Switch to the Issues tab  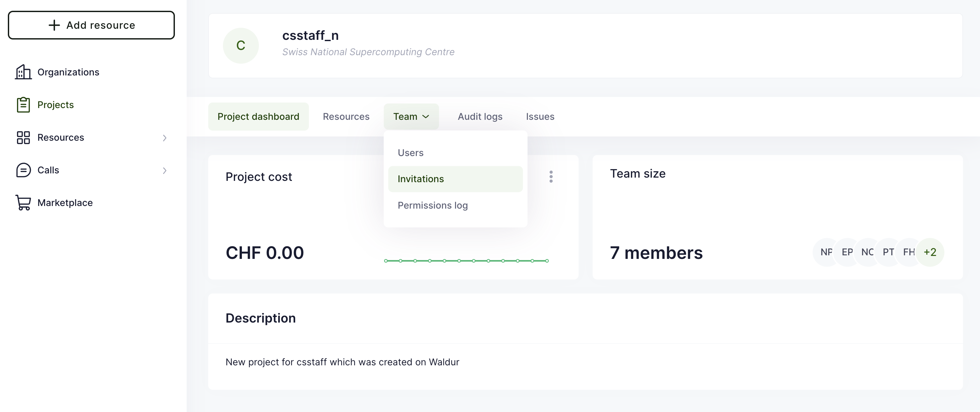[540, 116]
